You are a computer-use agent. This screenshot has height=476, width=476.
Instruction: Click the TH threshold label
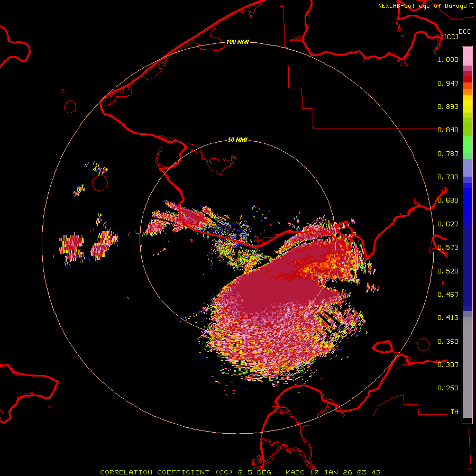coord(454,412)
